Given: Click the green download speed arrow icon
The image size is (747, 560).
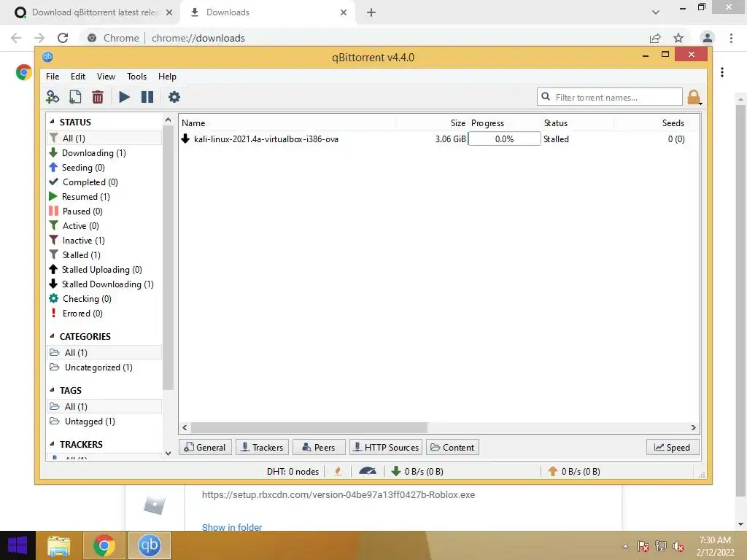Looking at the screenshot, I should (395, 472).
